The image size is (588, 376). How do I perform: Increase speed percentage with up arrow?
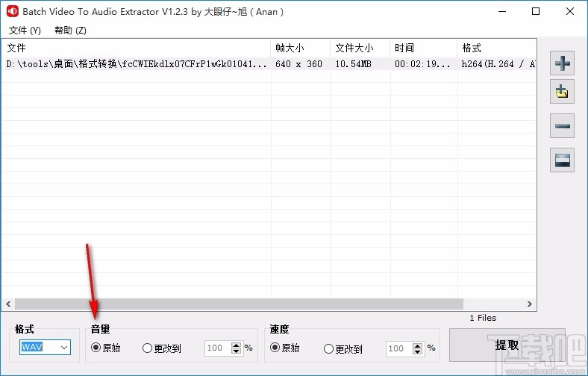(x=417, y=345)
